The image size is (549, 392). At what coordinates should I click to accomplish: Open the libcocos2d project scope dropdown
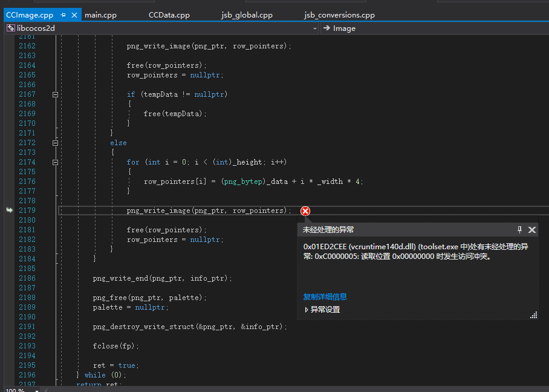point(315,28)
